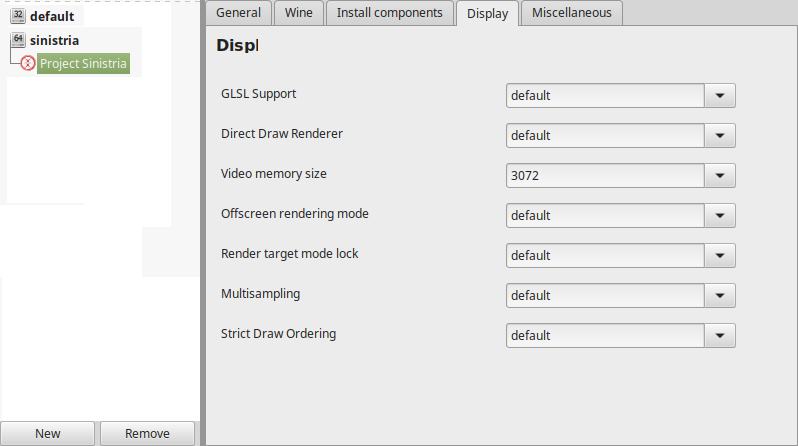The height and width of the screenshot is (446, 798).
Task: Open the Multisampling dropdown
Action: (620, 296)
